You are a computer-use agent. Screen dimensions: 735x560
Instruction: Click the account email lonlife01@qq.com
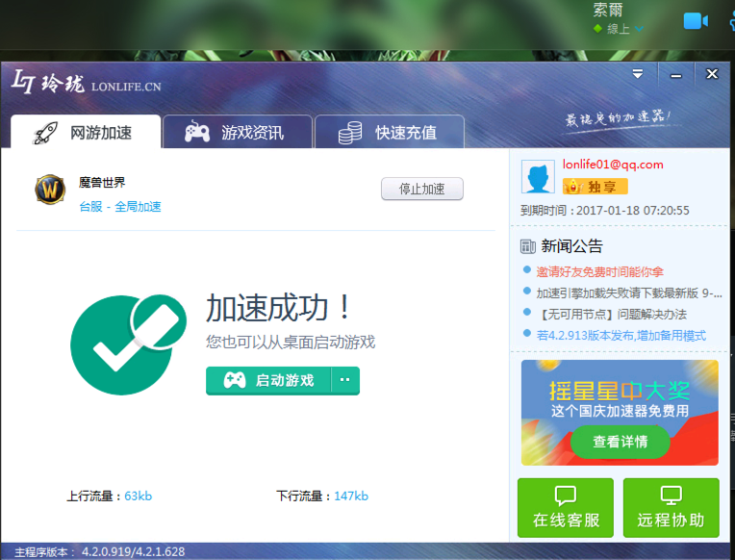(x=613, y=165)
